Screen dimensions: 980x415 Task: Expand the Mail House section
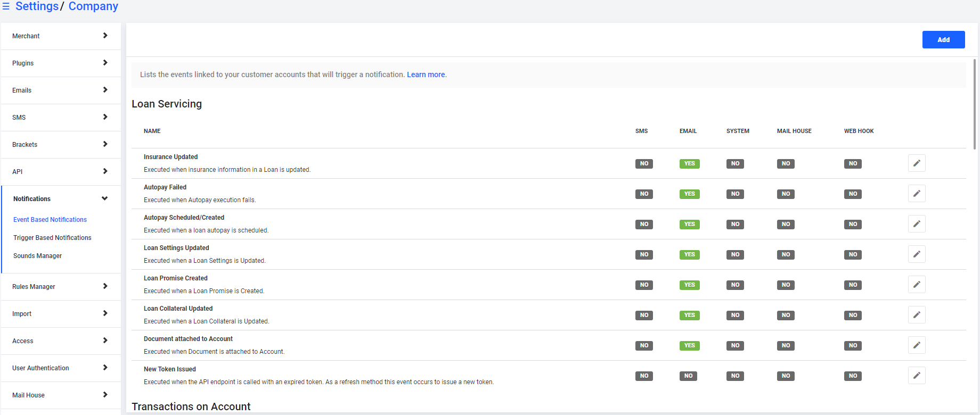pos(61,395)
